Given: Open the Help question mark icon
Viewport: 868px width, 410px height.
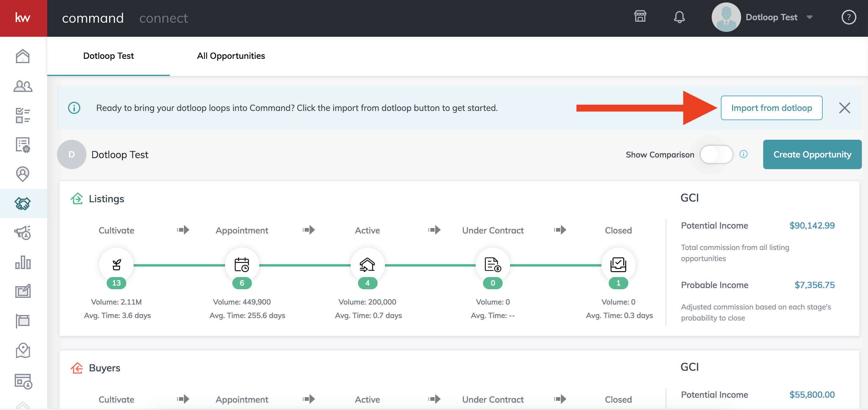Looking at the screenshot, I should [849, 17].
